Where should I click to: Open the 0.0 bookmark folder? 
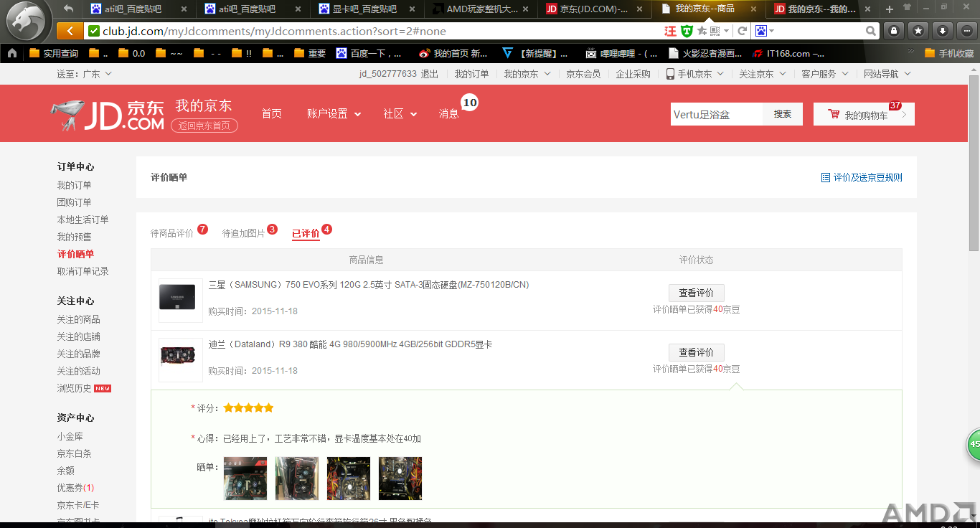[131, 53]
